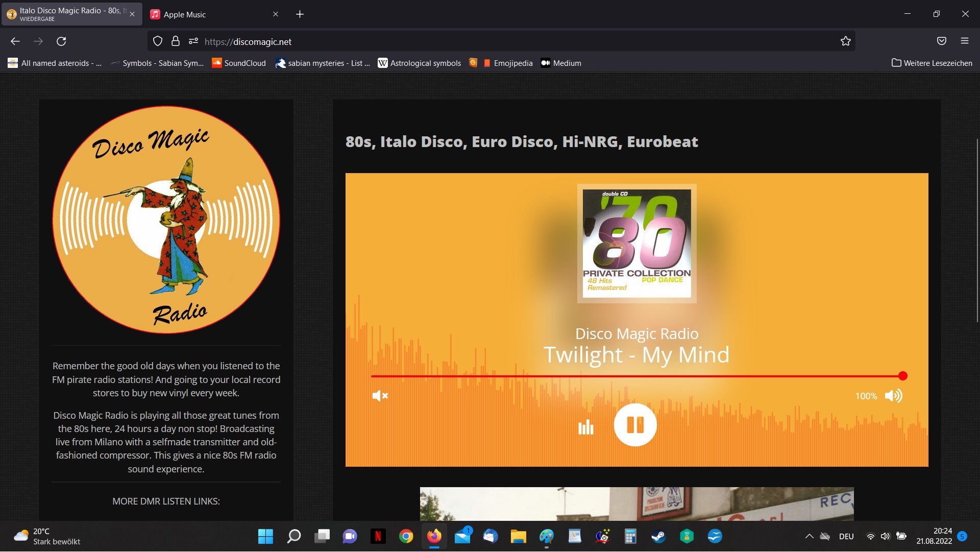
Task: Click the loud volume speaker icon
Action: [x=893, y=396]
